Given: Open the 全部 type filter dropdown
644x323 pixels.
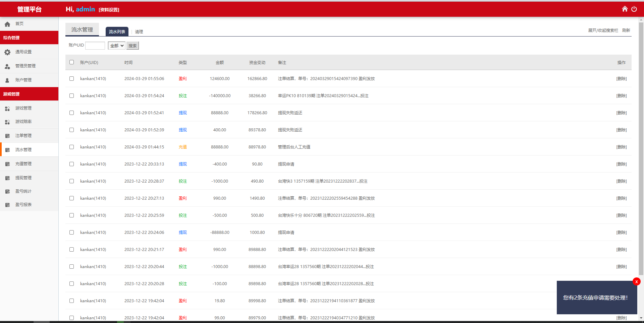Looking at the screenshot, I should [x=116, y=46].
